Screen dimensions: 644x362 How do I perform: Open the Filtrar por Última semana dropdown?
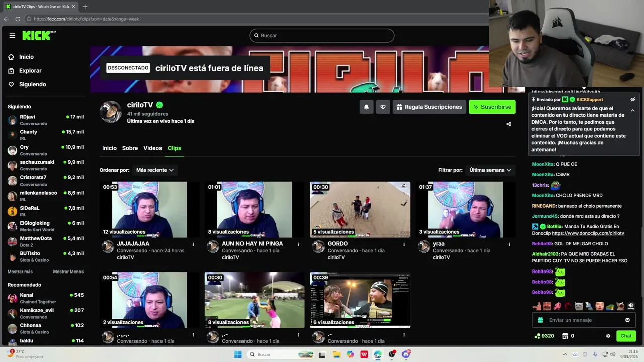coord(490,170)
